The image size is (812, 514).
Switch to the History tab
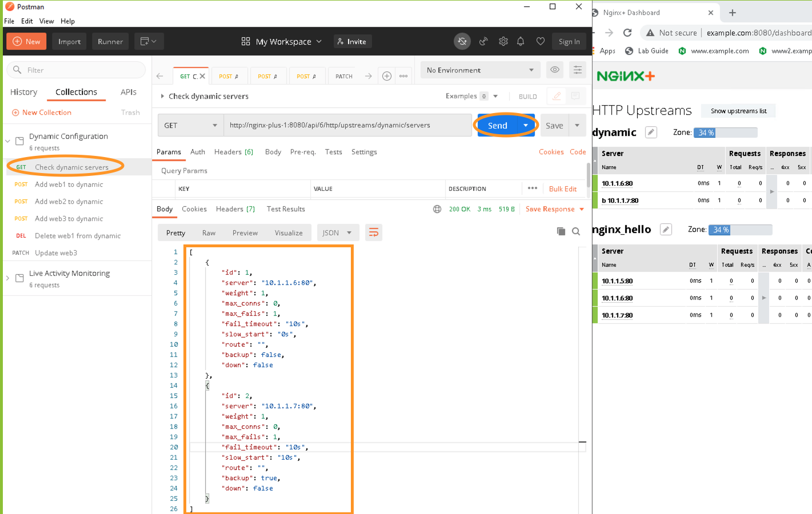(x=23, y=92)
